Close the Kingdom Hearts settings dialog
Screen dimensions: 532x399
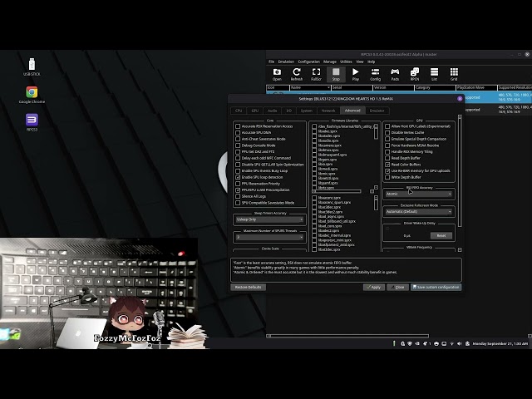point(460,99)
